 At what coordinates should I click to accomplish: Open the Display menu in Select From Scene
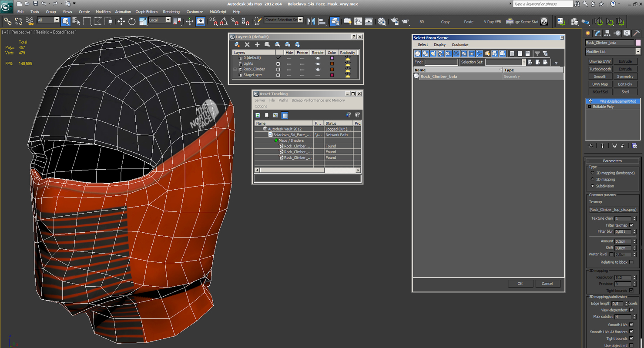point(439,45)
